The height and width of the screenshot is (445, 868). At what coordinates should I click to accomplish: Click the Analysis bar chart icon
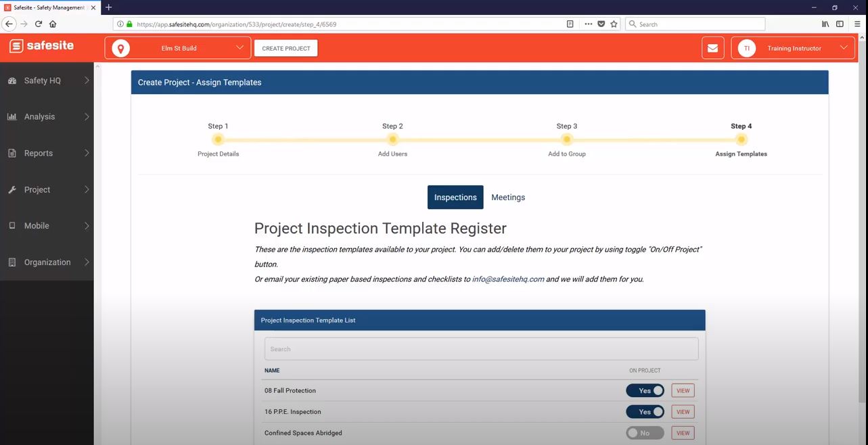coord(12,116)
